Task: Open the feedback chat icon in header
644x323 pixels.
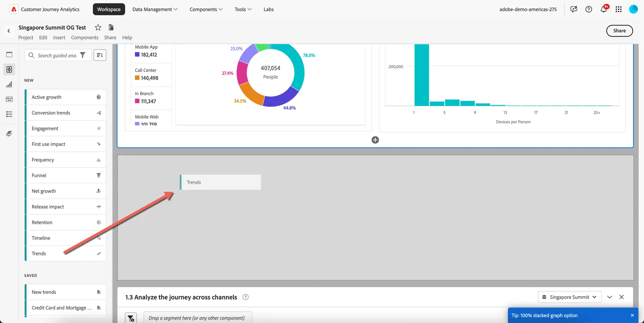Action: click(574, 9)
